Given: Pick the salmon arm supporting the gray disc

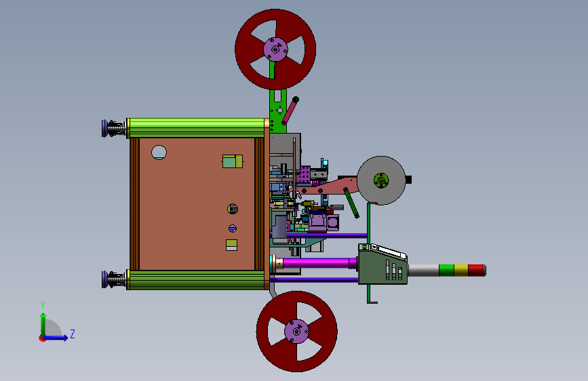Looking at the screenshot, I should point(326,186).
